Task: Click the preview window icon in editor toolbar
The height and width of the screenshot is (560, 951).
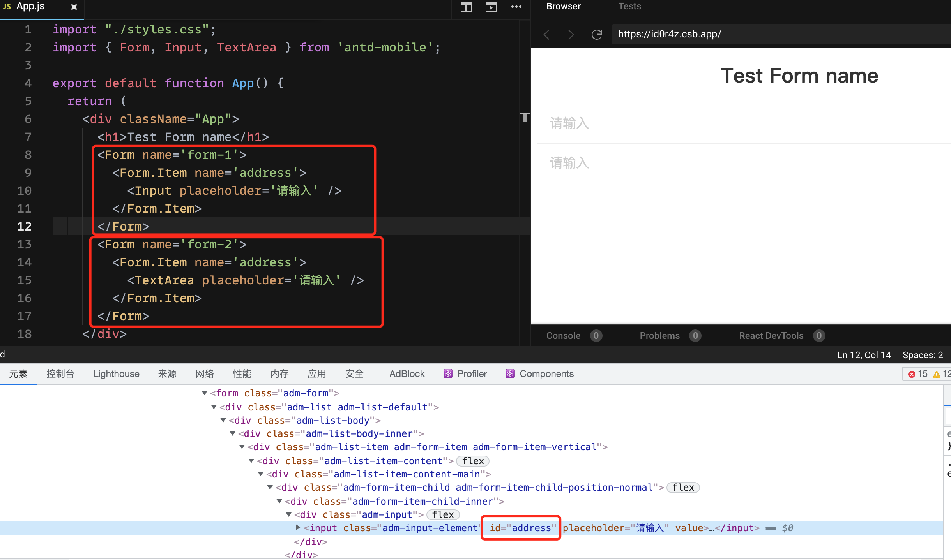Action: coord(490,7)
